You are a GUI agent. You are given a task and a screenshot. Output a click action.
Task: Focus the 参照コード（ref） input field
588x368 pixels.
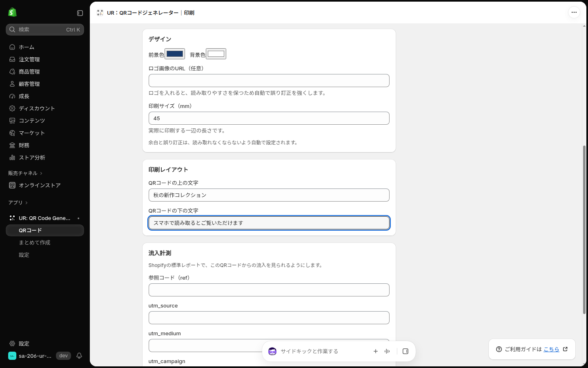(269, 290)
